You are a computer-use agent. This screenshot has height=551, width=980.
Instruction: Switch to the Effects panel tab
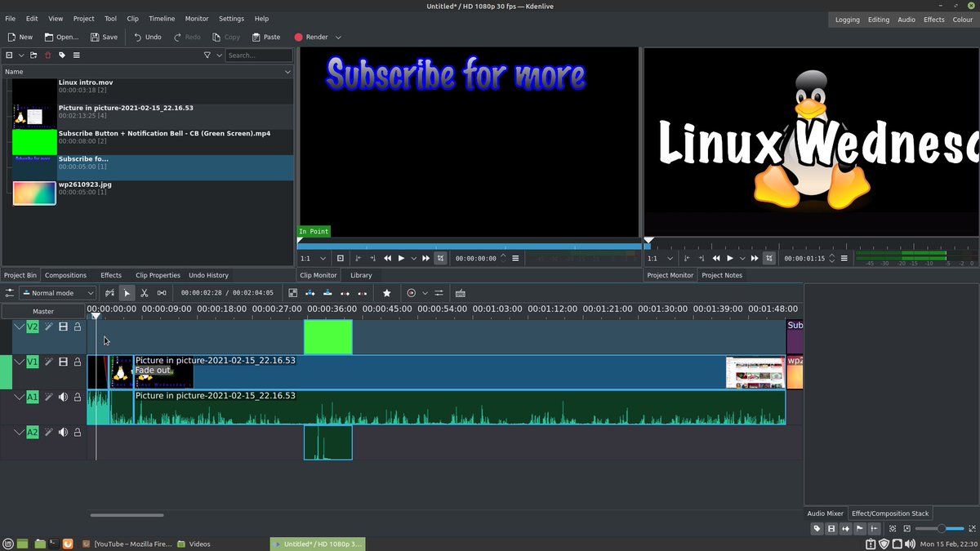pyautogui.click(x=111, y=275)
